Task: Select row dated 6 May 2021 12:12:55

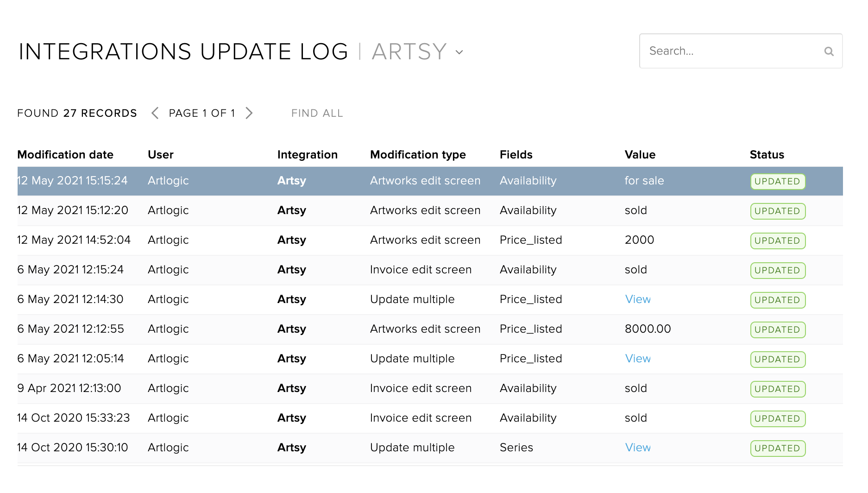Action: tap(430, 329)
